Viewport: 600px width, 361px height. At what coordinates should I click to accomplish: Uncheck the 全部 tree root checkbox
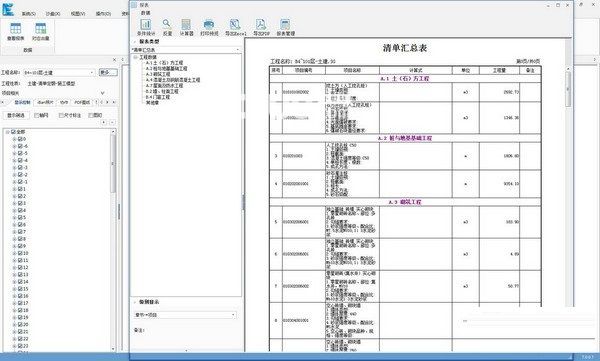click(13, 132)
